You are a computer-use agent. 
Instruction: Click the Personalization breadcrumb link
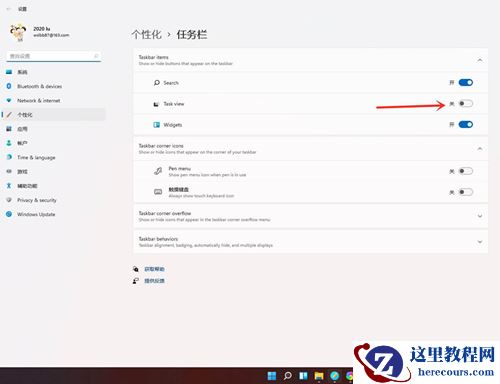(x=146, y=34)
